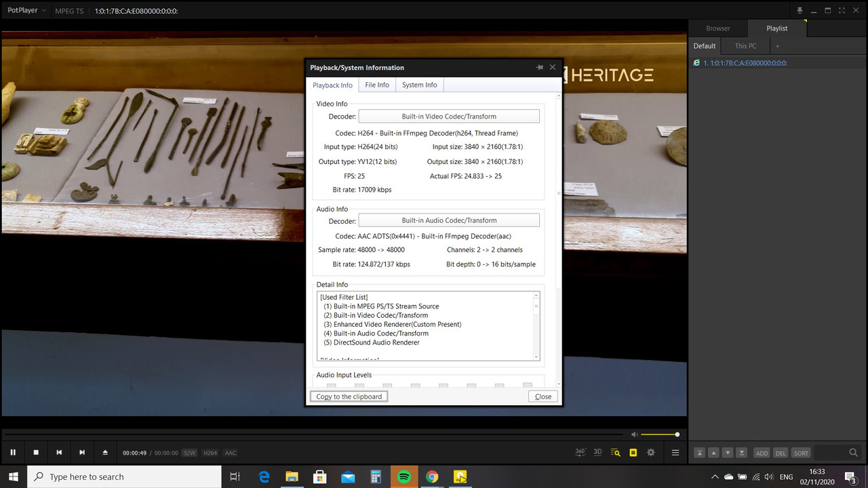Toggle the 3D video mode icon
Image resolution: width=868 pixels, height=488 pixels.
[597, 452]
